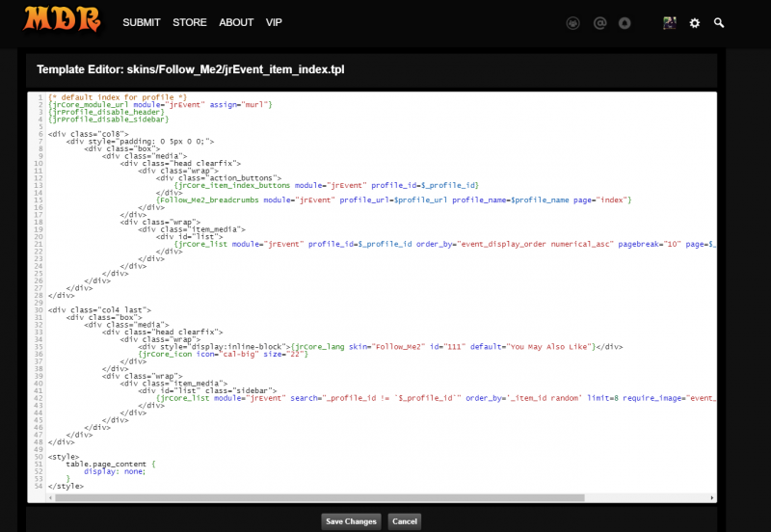Go to the ABOUT page
Screen dimensions: 771x532
[x=236, y=22]
